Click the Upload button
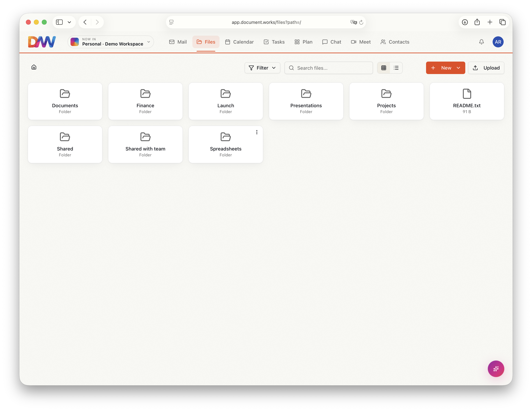 pyautogui.click(x=486, y=68)
